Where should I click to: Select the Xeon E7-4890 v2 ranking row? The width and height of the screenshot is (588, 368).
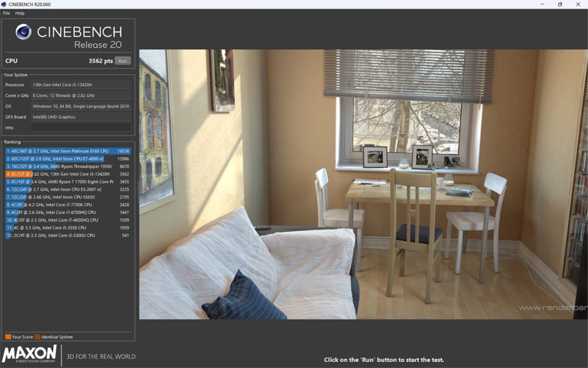coord(68,159)
